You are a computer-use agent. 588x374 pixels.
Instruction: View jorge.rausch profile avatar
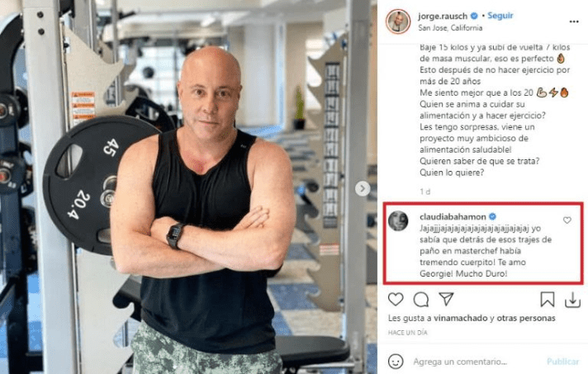(398, 21)
